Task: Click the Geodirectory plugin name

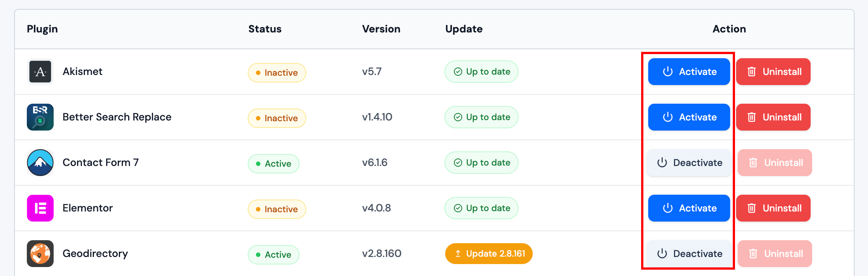Action: [x=95, y=254]
